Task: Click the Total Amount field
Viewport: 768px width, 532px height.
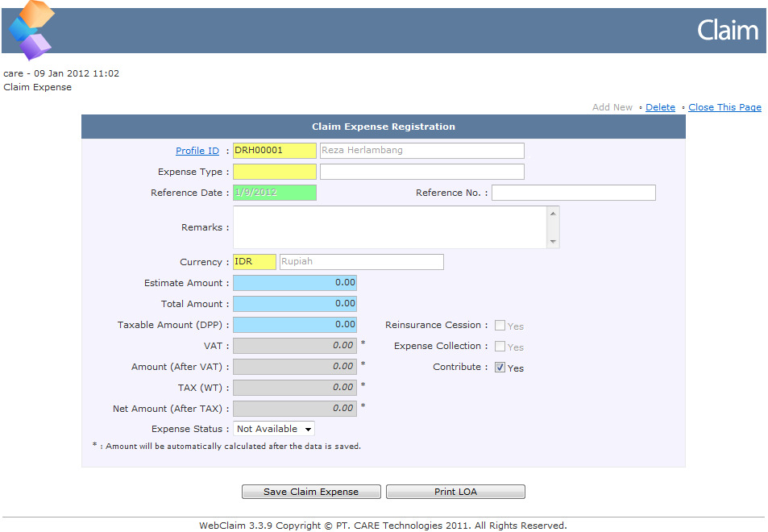Action: (x=295, y=304)
